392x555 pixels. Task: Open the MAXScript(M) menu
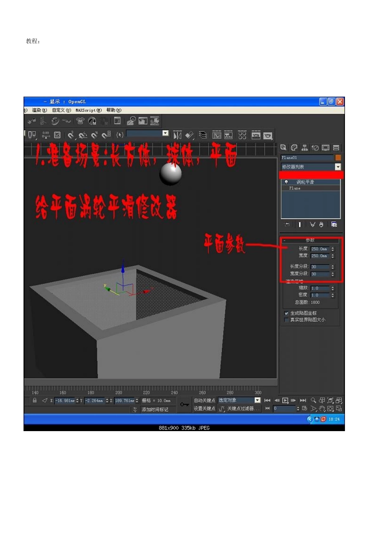[x=88, y=110]
